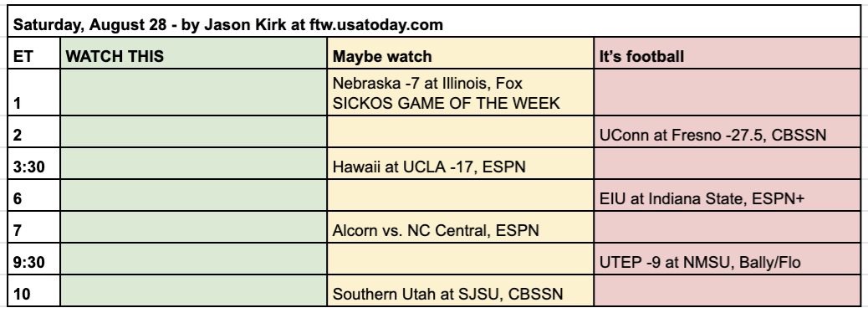This screenshot has height=313, width=868.
Task: Click the Alcorn vs. NC Central cell
Action: click(461, 227)
